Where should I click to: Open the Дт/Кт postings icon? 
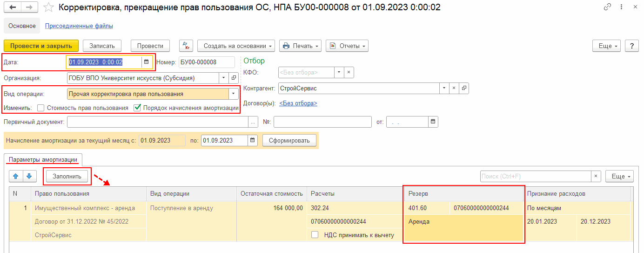(187, 46)
